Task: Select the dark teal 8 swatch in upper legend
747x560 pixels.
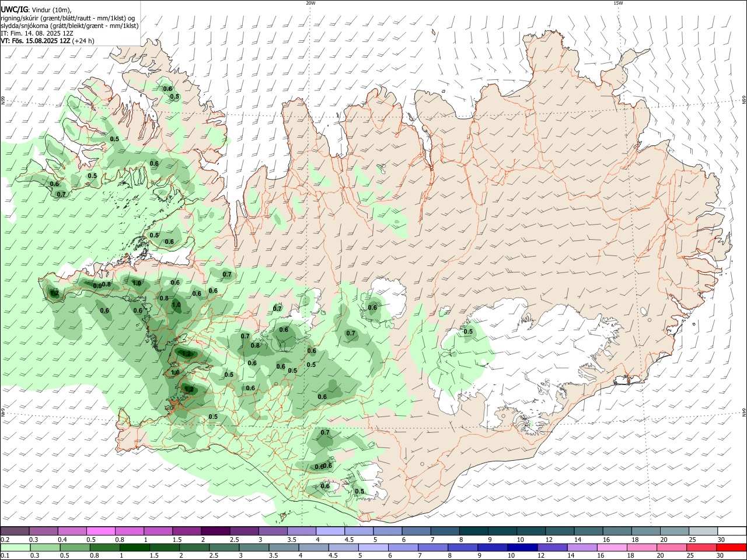Action: coord(474,531)
